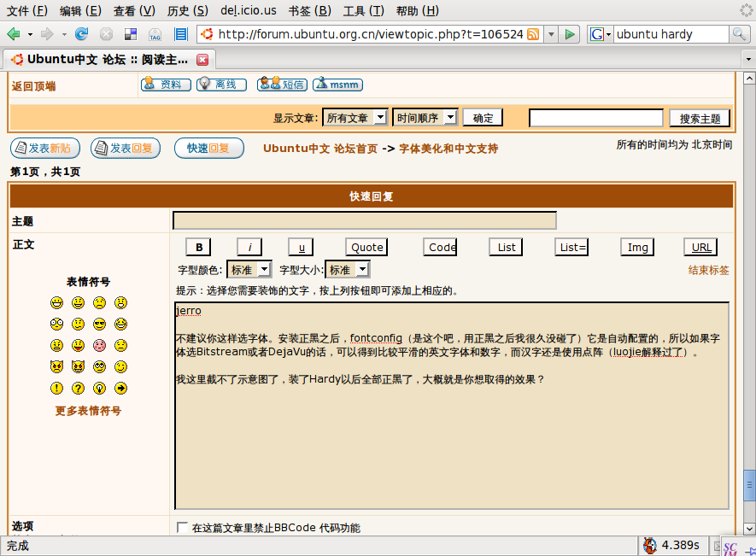Click the gray forward arrow

click(47, 34)
